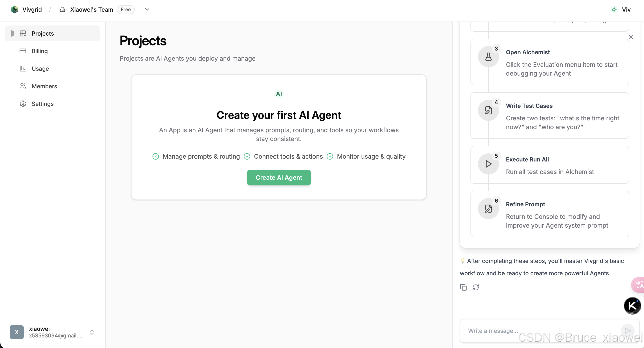Expand the team switcher chevron

[x=147, y=9]
